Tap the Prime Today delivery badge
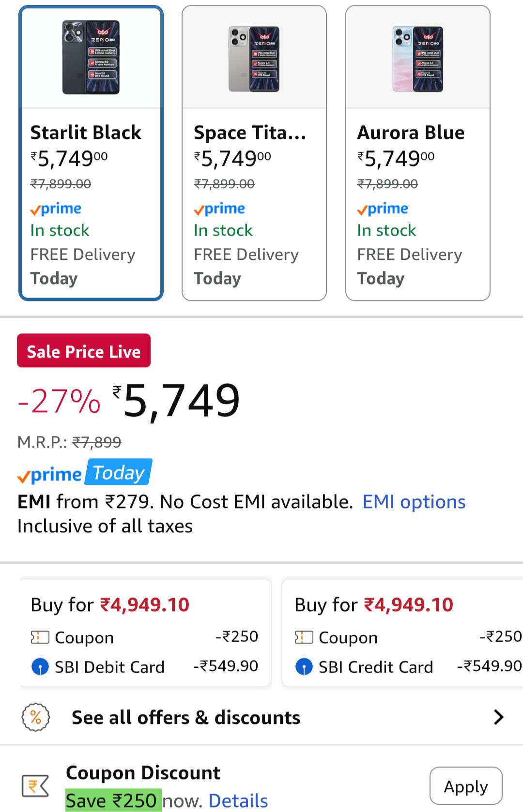The width and height of the screenshot is (523, 812). coord(85,472)
